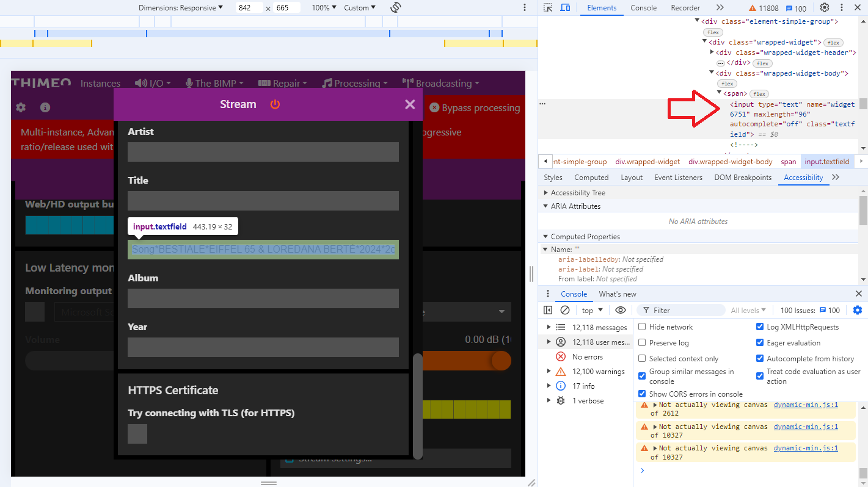Screen dimensions: 868x487
Task: Enable the Hide network checkbox
Action: (x=642, y=326)
